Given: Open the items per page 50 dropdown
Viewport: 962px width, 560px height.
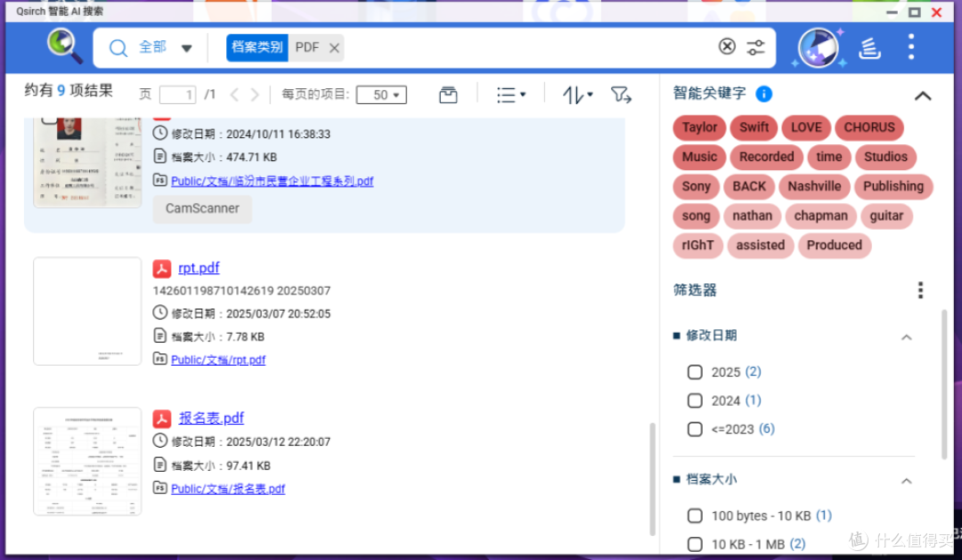Looking at the screenshot, I should pyautogui.click(x=381, y=95).
